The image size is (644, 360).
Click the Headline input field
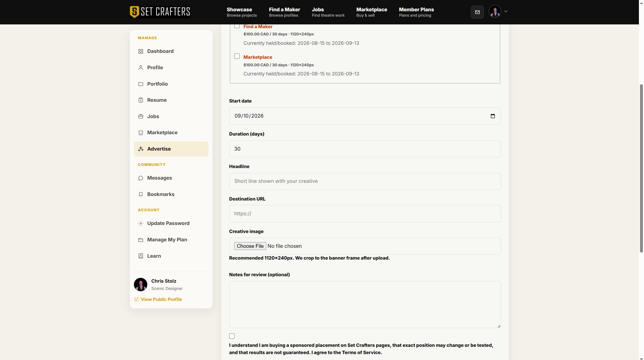tap(365, 181)
